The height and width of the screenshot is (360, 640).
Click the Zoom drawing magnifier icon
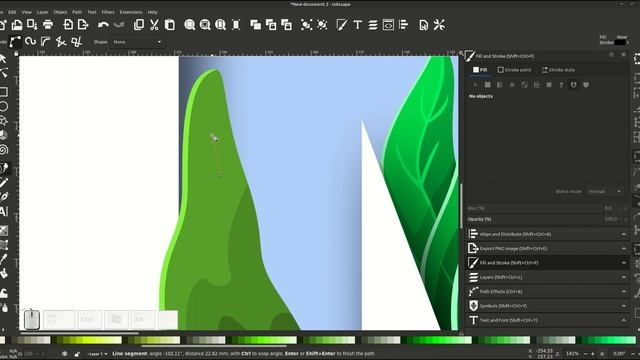(x=205, y=24)
